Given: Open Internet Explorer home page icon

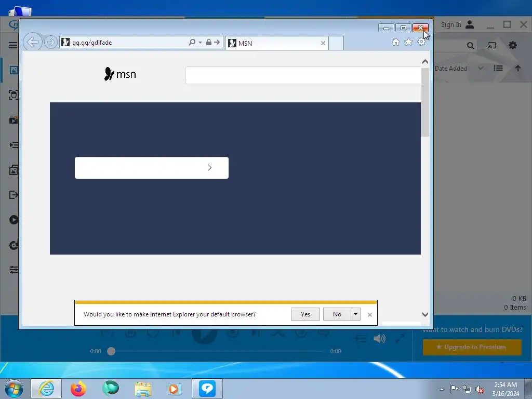Looking at the screenshot, I should point(395,42).
